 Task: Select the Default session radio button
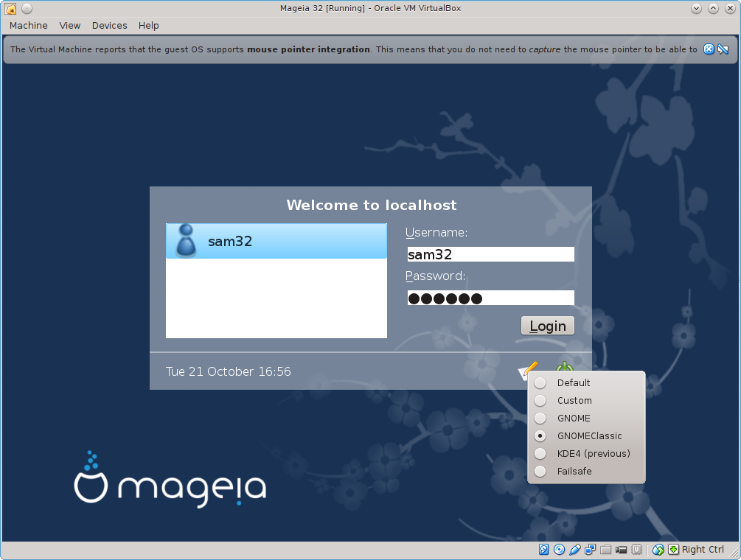[x=540, y=383]
